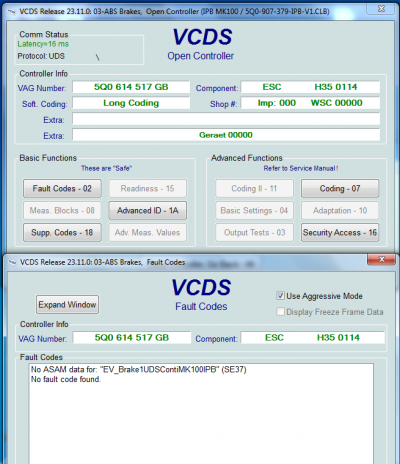
Task: Open Coding - 07 function
Action: click(x=340, y=188)
